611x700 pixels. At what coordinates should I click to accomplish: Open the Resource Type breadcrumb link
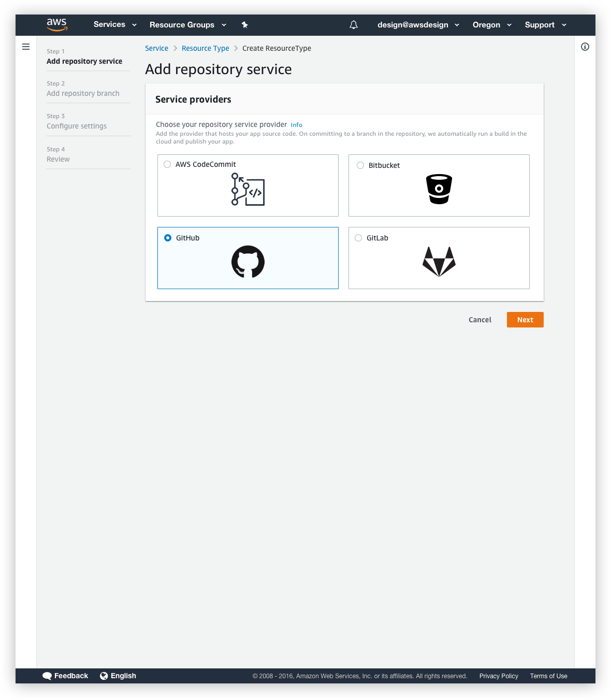tap(205, 48)
